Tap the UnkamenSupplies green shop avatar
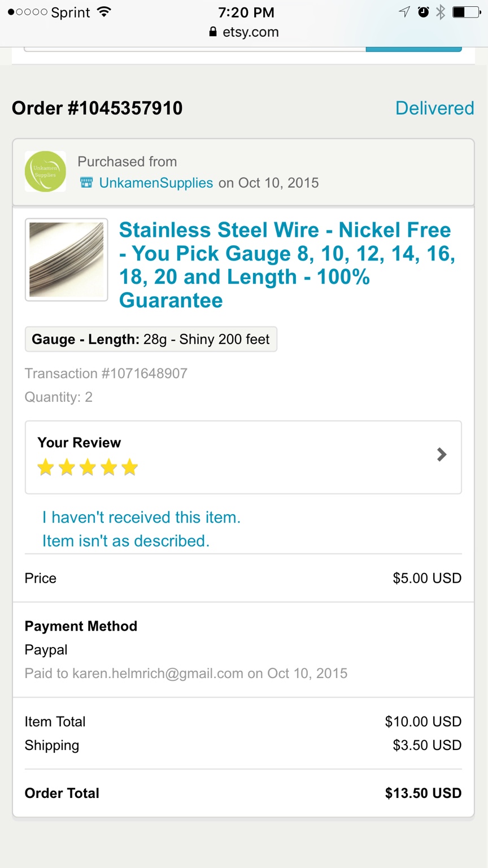The width and height of the screenshot is (488, 868). click(x=45, y=171)
